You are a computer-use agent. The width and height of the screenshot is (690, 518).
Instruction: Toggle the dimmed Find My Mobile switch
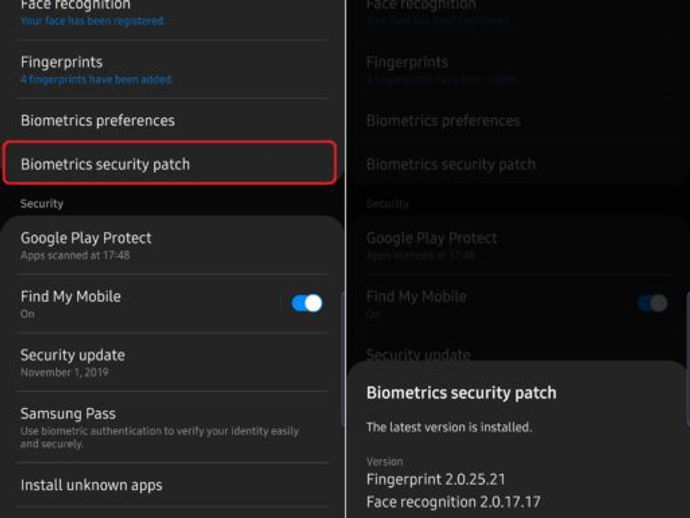click(652, 303)
